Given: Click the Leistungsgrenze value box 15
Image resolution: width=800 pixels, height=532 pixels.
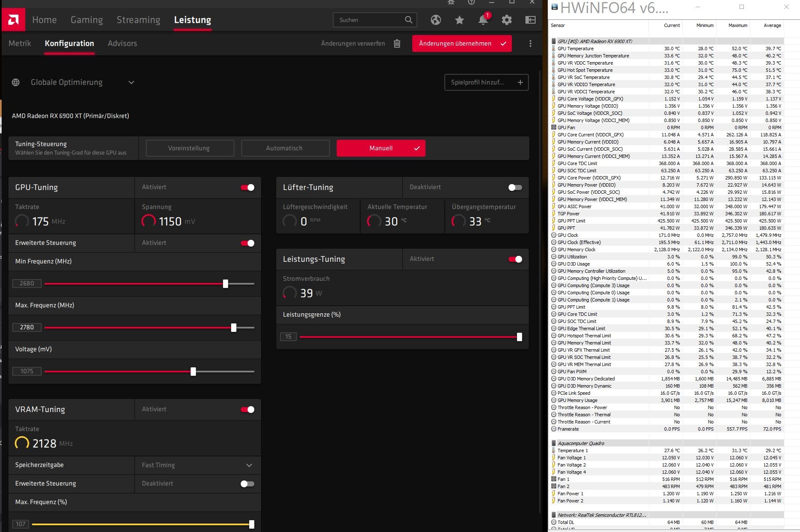Looking at the screenshot, I should (288, 337).
